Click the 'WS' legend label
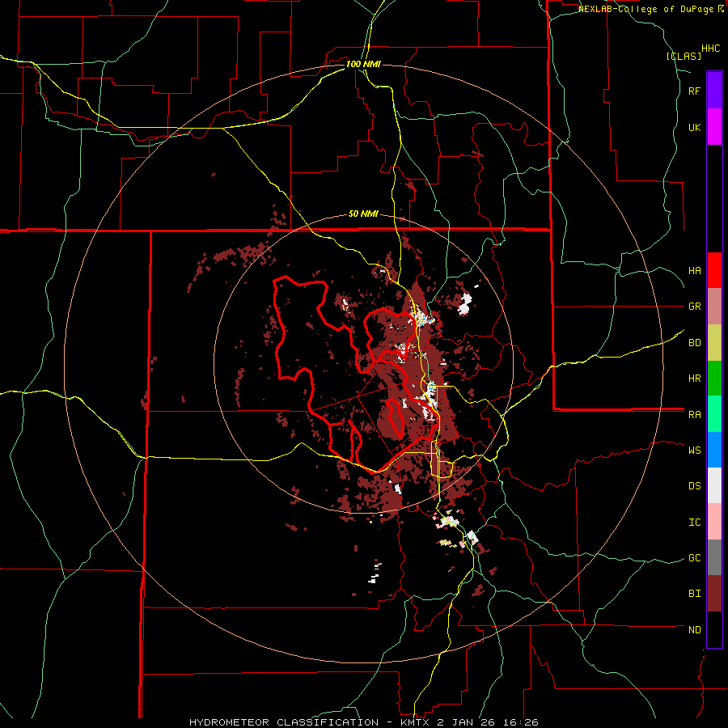728x728 pixels. pyautogui.click(x=694, y=451)
